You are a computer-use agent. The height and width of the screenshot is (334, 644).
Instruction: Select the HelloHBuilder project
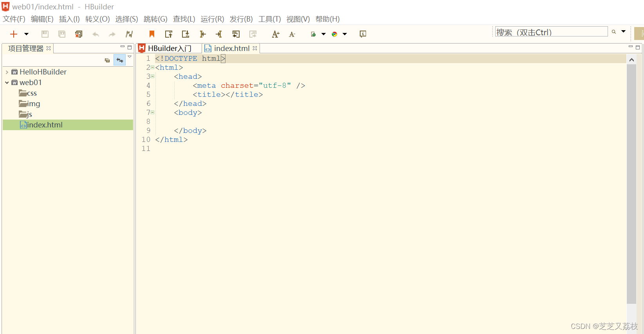coord(43,72)
